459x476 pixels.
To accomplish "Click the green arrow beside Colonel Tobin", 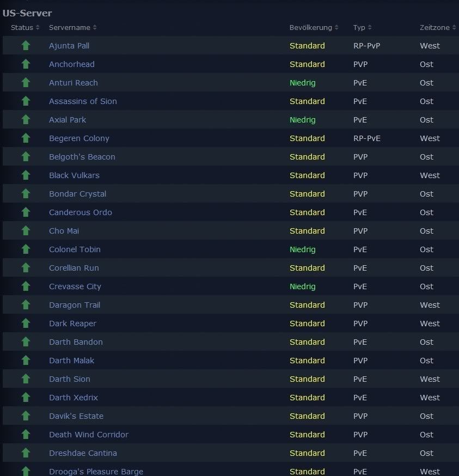I will pos(26,249).
